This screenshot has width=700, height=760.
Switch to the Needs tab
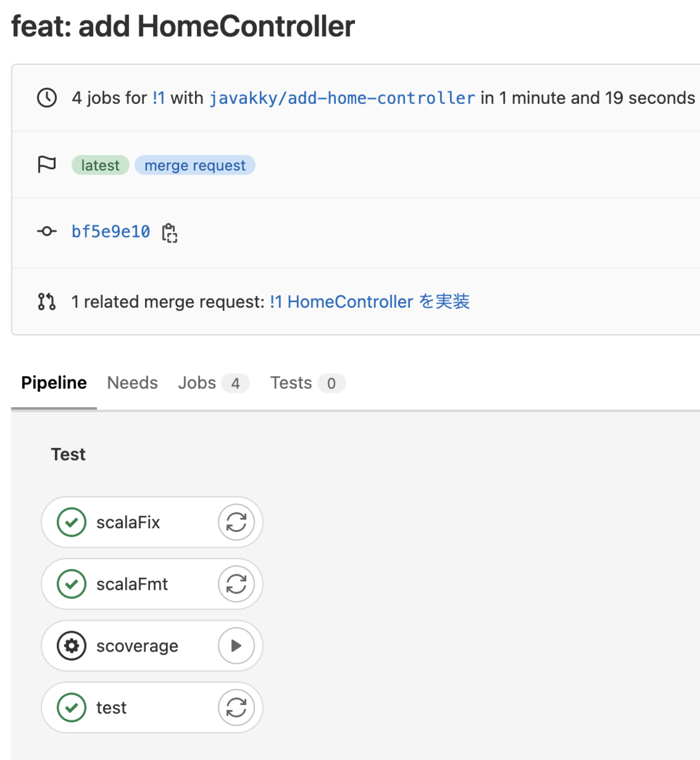tap(132, 383)
